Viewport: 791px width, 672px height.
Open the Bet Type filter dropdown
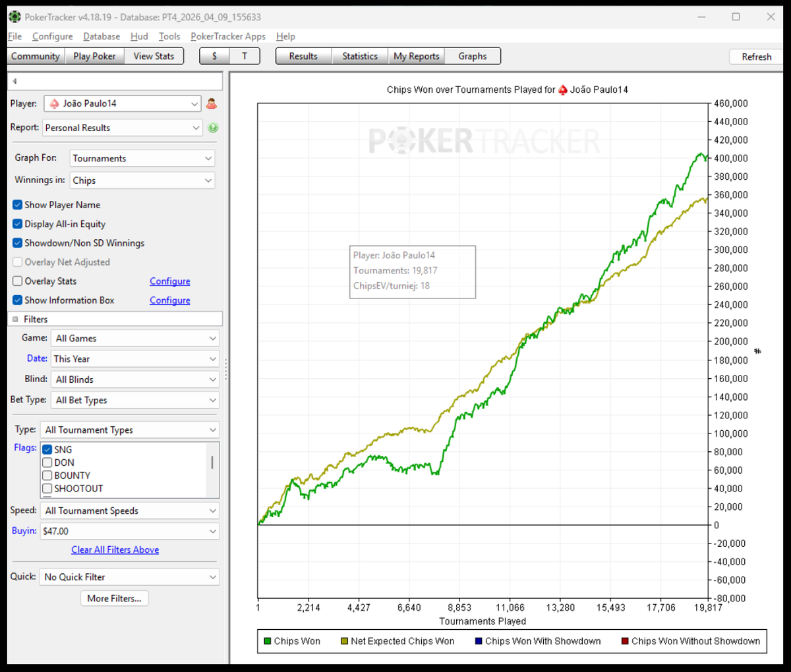[x=136, y=400]
